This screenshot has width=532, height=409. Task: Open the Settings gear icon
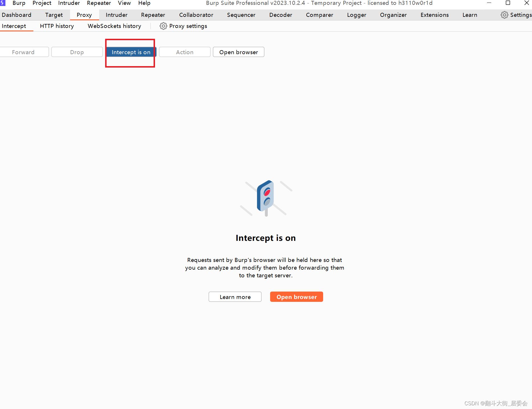tap(504, 15)
